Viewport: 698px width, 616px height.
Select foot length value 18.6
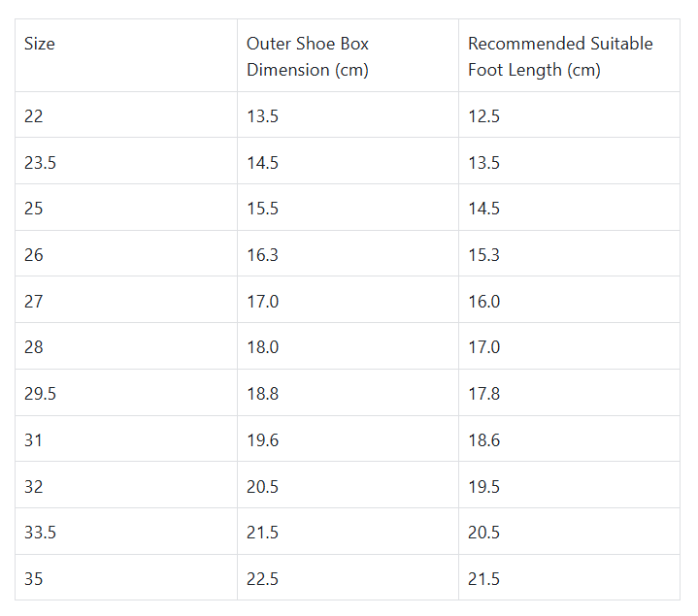coord(483,440)
